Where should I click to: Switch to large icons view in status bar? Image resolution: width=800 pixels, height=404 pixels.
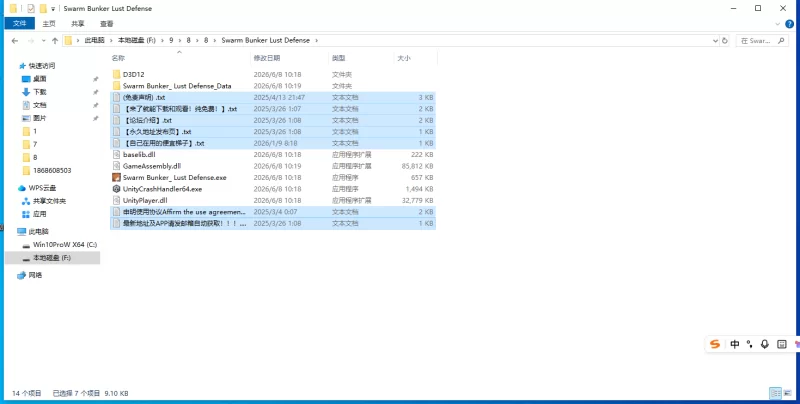[x=787, y=393]
